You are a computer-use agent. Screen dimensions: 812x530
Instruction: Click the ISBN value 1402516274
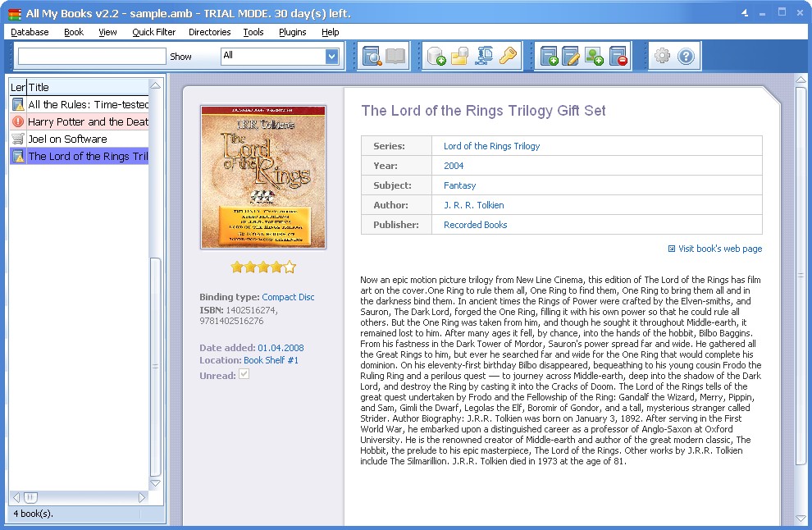click(x=251, y=310)
